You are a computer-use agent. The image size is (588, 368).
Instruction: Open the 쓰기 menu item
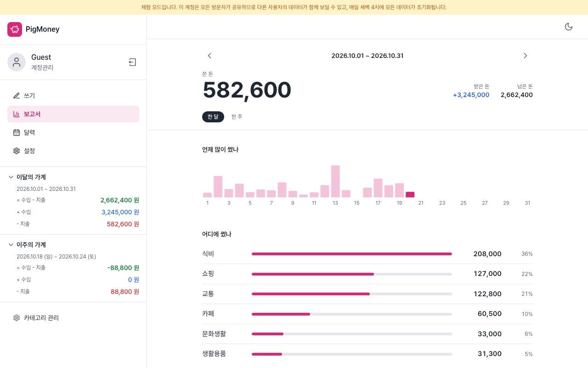[x=73, y=96]
